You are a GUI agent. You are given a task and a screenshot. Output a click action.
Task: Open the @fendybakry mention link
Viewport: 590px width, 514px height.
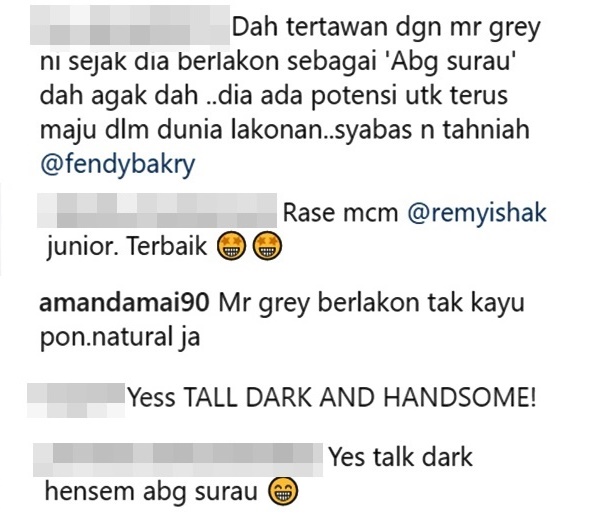117,165
